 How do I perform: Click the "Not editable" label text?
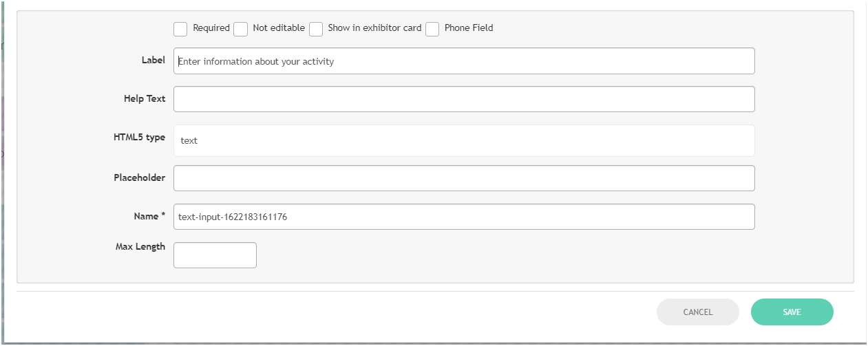279,28
